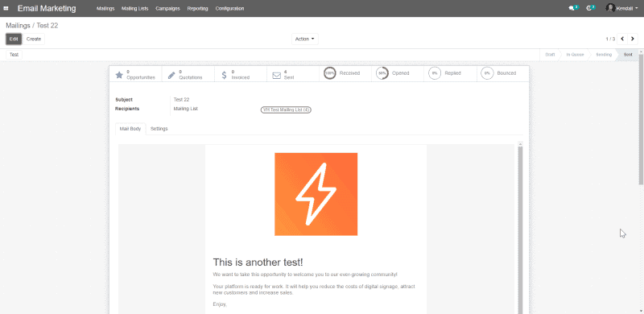644x314 pixels.
Task: Open the Mailing Lists menu
Action: pos(134,8)
